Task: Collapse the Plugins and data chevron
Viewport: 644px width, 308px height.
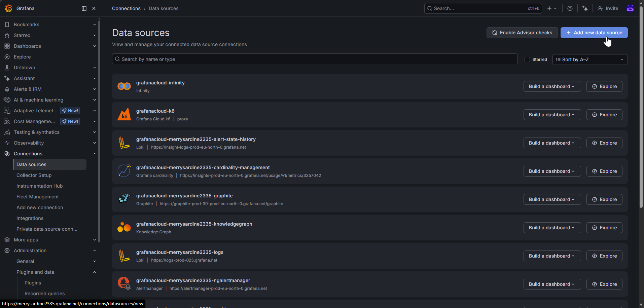Action: click(x=95, y=272)
